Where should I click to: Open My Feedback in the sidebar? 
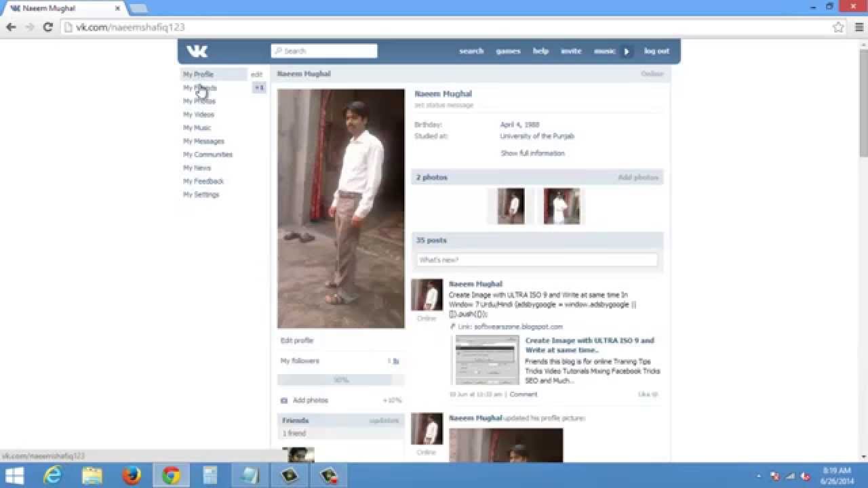click(x=203, y=181)
